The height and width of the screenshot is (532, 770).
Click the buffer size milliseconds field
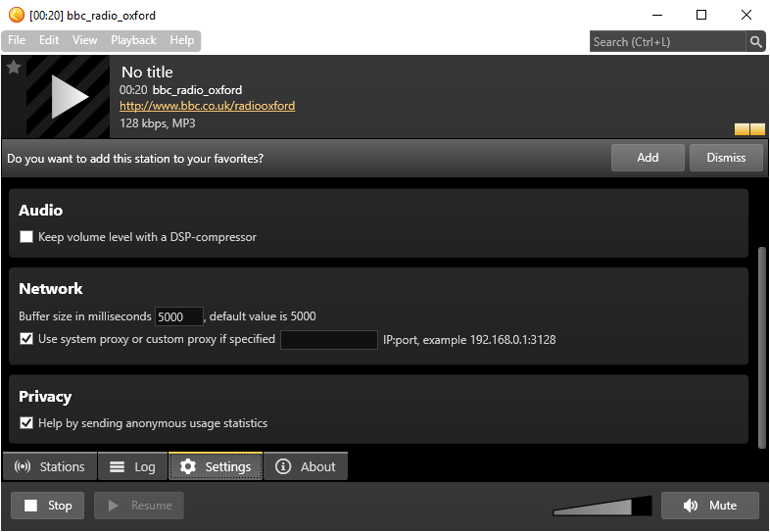pyautogui.click(x=178, y=316)
